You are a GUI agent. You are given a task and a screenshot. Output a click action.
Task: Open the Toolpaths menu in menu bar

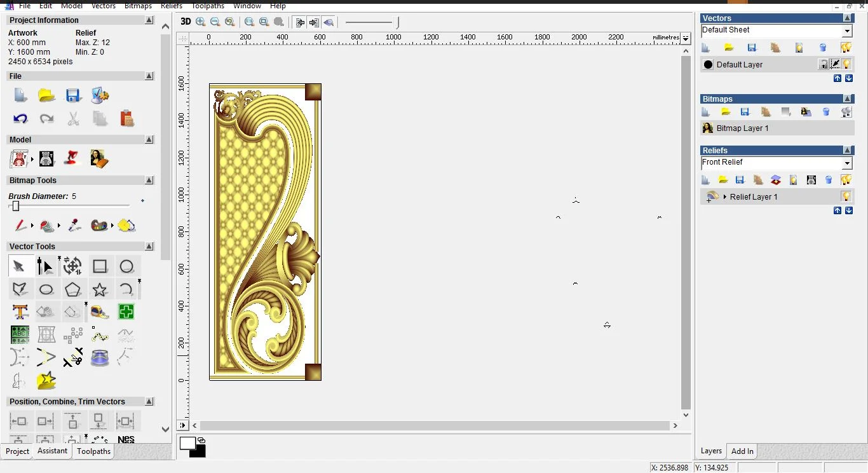(208, 6)
